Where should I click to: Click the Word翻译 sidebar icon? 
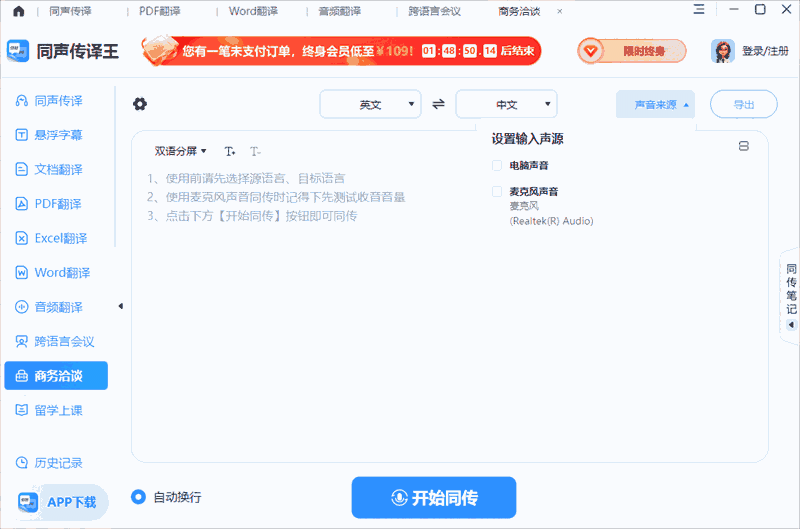click(21, 272)
